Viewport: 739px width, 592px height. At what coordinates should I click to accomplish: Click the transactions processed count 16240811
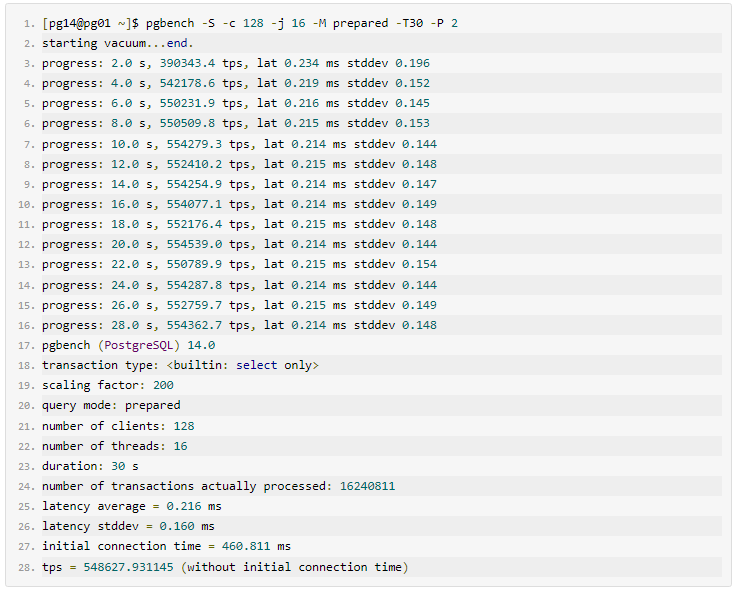(x=367, y=486)
